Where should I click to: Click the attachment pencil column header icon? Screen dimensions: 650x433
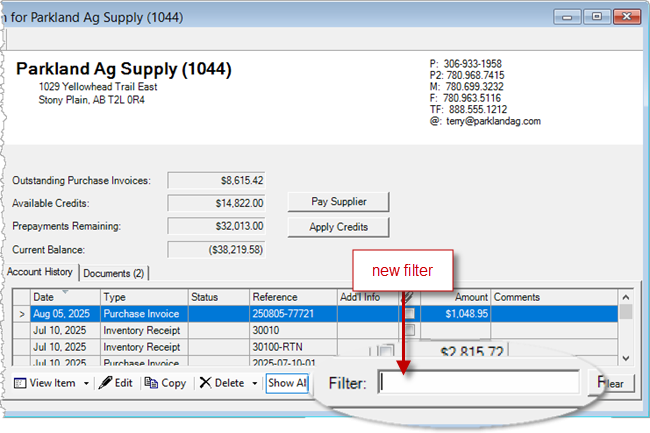click(408, 297)
